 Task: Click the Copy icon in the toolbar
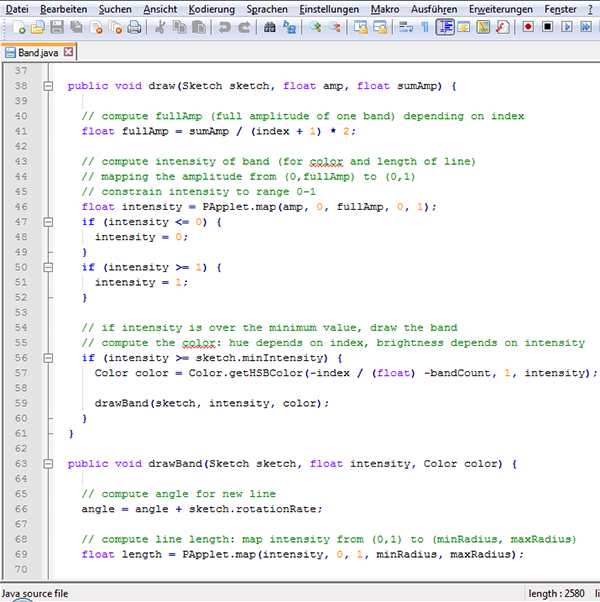[x=179, y=27]
